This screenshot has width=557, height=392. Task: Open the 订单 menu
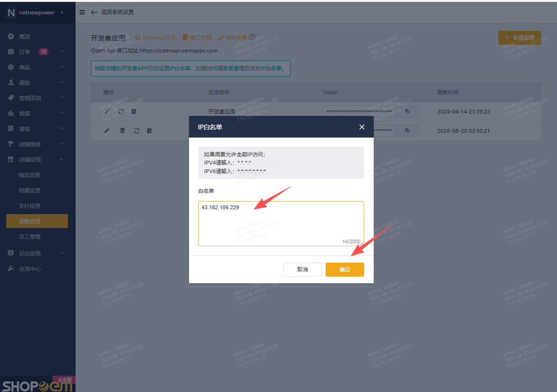tap(25, 52)
